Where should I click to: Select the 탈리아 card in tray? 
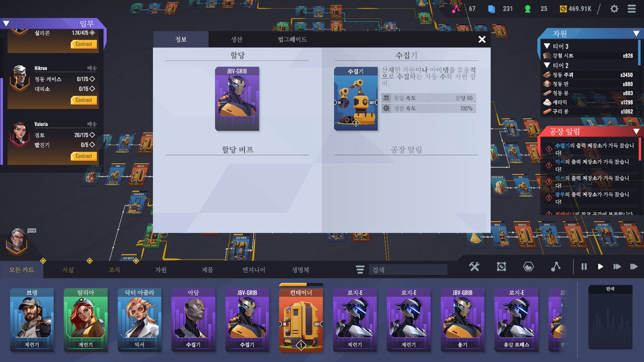(x=86, y=320)
